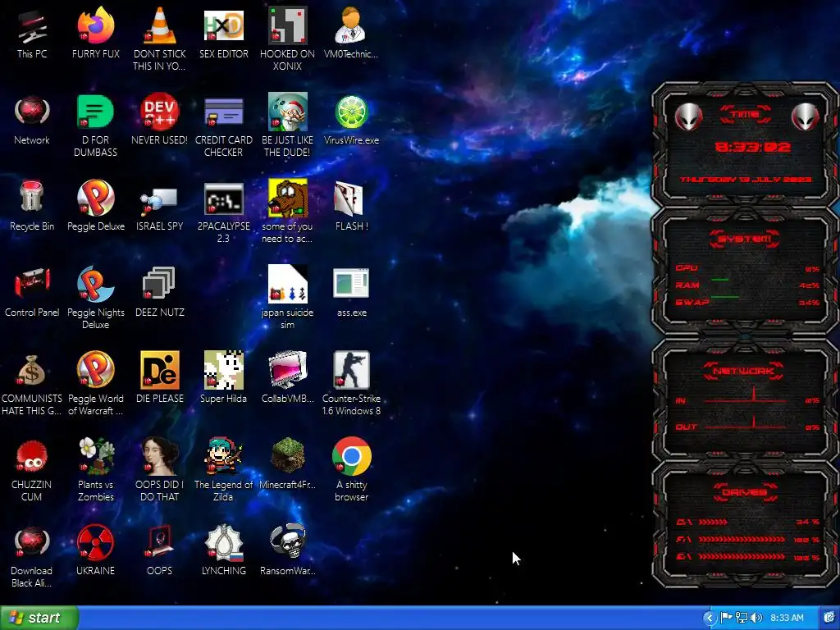Click the network IN traffic graph
Viewport: 840px width, 630px height.
[x=745, y=396]
